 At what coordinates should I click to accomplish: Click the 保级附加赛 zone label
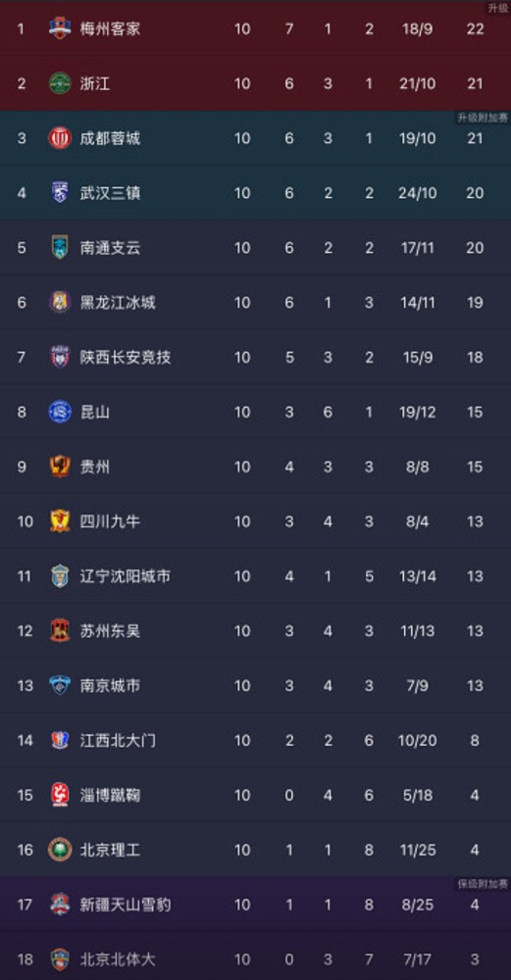pyautogui.click(x=482, y=884)
